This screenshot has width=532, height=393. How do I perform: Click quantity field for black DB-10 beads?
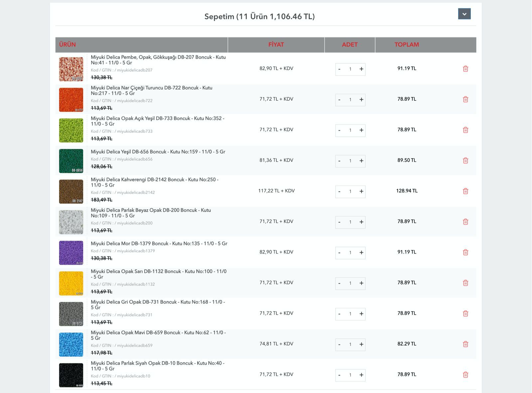[350, 375]
